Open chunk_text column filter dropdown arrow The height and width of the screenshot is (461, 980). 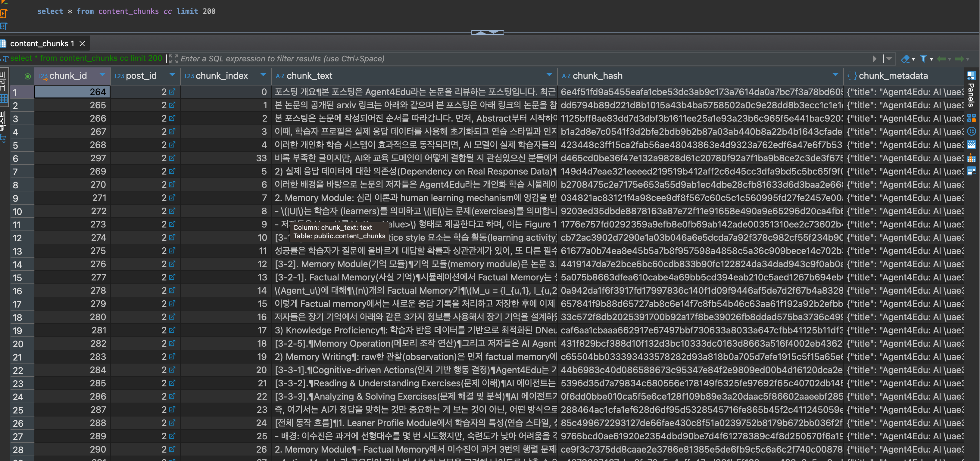pos(549,75)
